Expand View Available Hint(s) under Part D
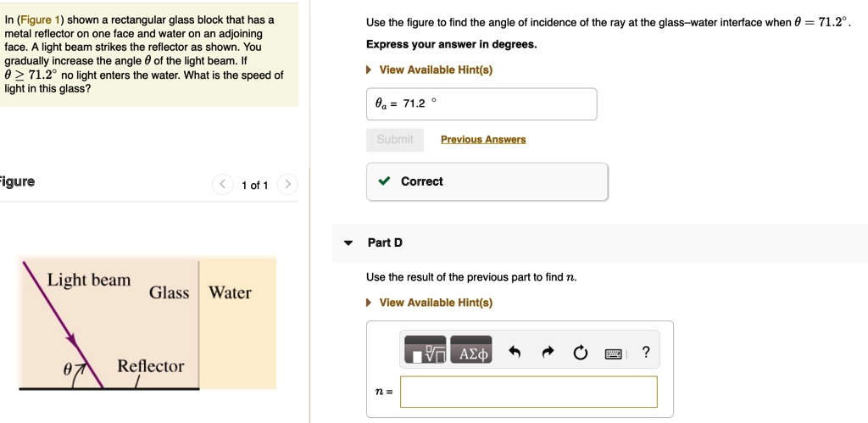 pyautogui.click(x=435, y=303)
